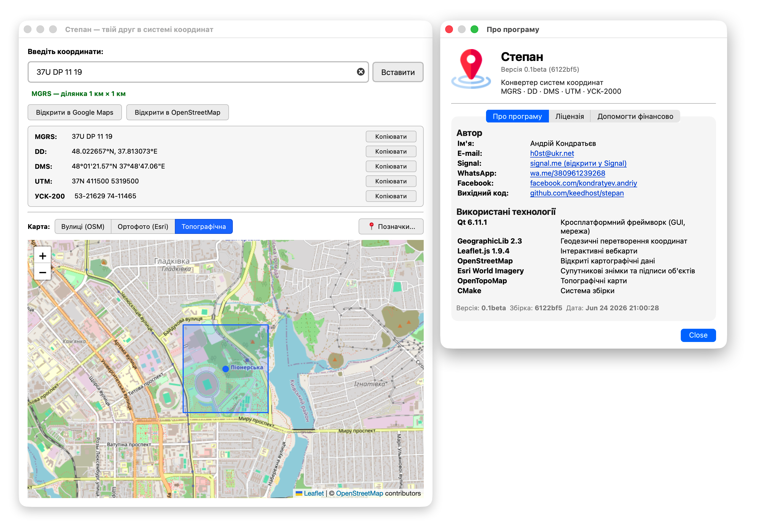The width and height of the screenshot is (758, 532).
Task: Zoom out on the map
Action: tap(42, 272)
